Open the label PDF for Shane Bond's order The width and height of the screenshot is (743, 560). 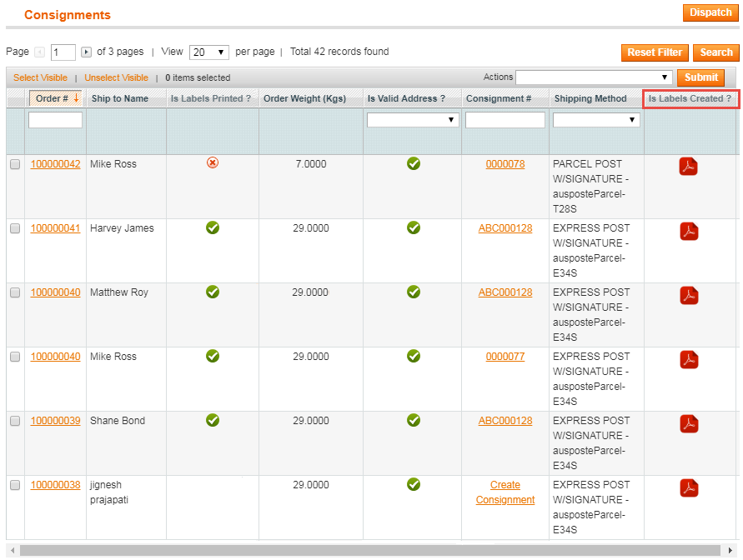coord(689,423)
